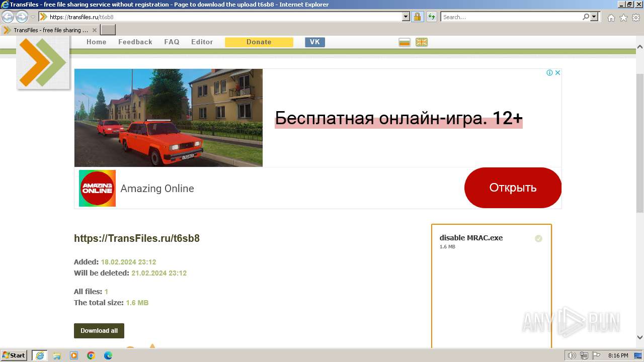This screenshot has height=362, width=644.
Task: Open the FAQ menu item
Action: click(172, 42)
